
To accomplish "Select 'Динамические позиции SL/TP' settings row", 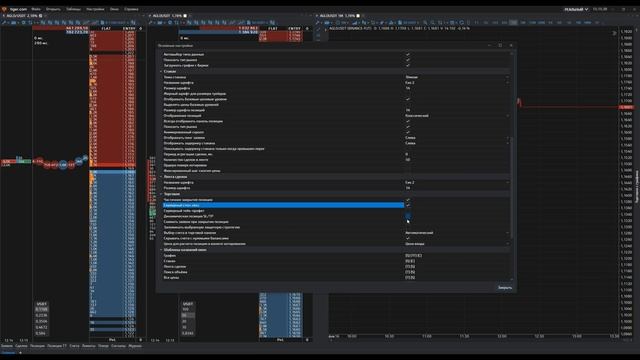I will (283, 216).
